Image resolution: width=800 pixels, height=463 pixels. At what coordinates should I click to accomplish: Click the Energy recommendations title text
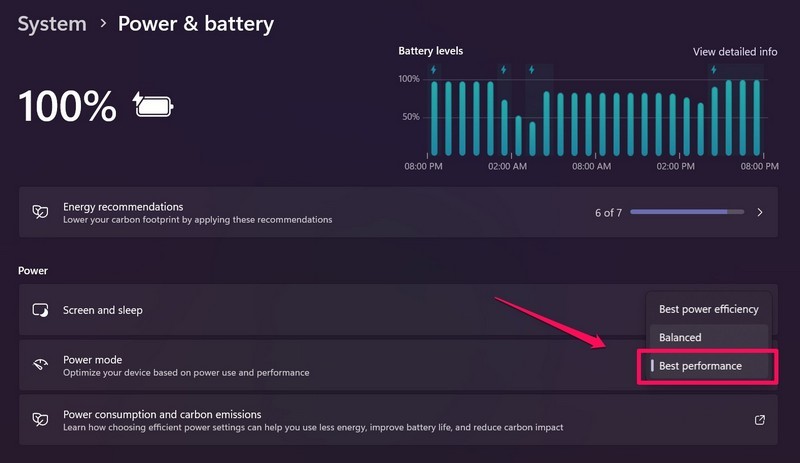coord(123,206)
